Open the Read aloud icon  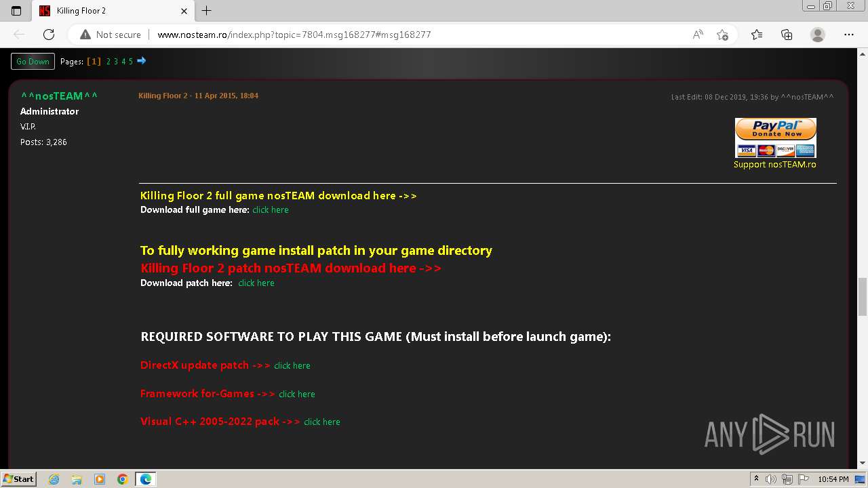click(x=698, y=35)
